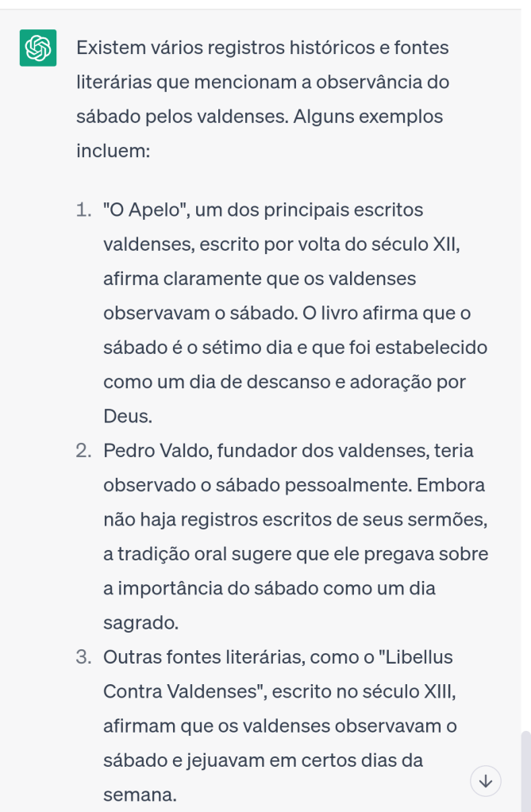The image size is (531, 812).
Task: Click the word "semana." at the bottom
Action: coord(140,795)
